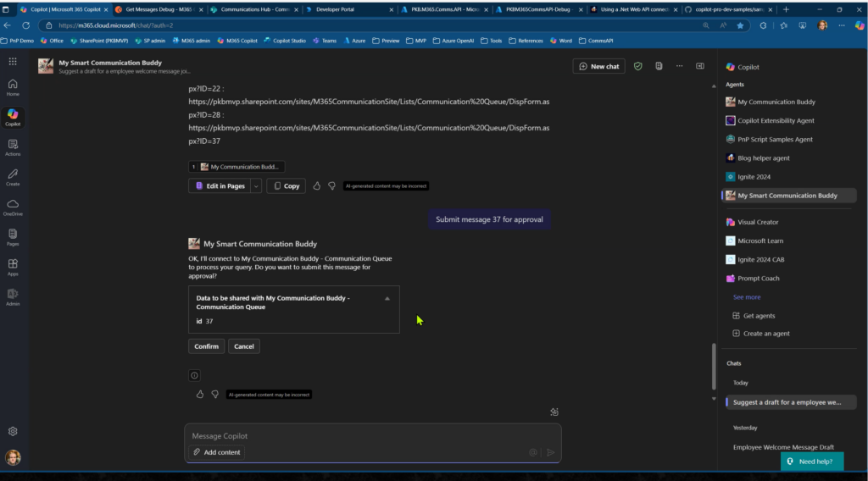Open the settings gear at bottom left
Image resolution: width=868 pixels, height=481 pixels.
pyautogui.click(x=13, y=431)
